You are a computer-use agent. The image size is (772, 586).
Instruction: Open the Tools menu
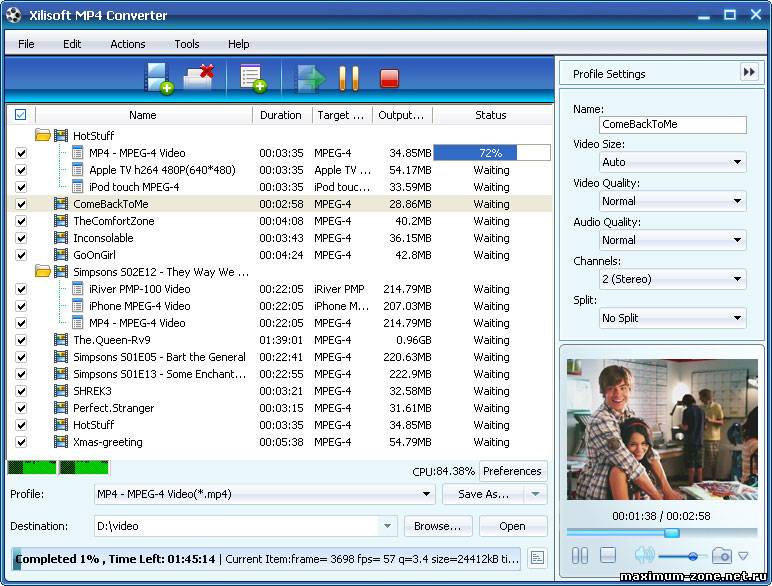click(187, 44)
